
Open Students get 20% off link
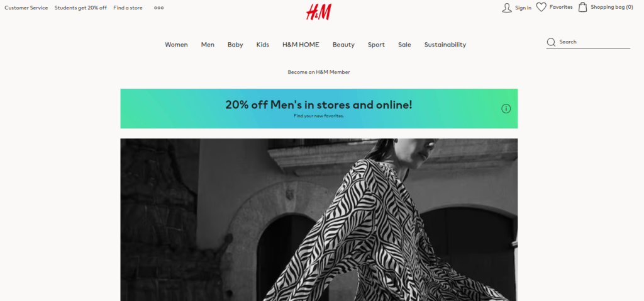pyautogui.click(x=80, y=8)
